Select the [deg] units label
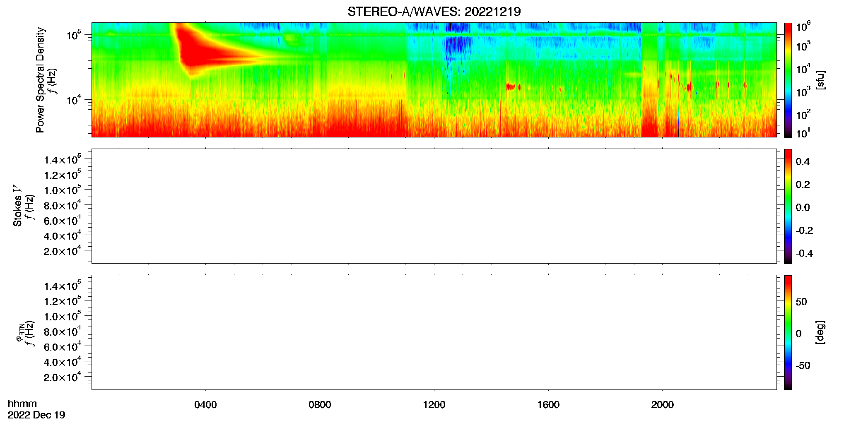The height and width of the screenshot is (447, 868). pos(820,332)
